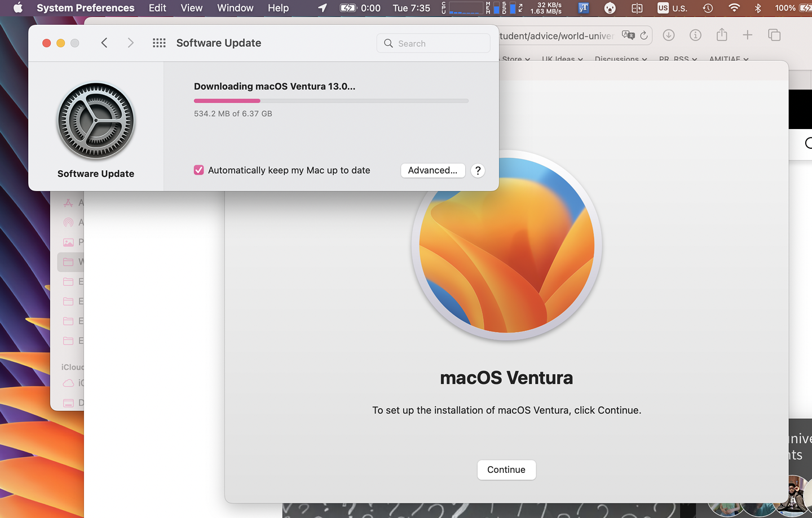Screen dimensions: 812x518
Task: Select AirDrop icon in Finder sidebar
Action: (x=68, y=222)
